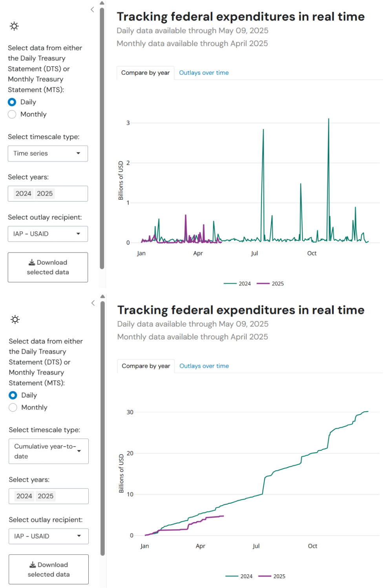Click the 2025 year tag under the Time series dropdown
The height and width of the screenshot is (588, 387).
pos(45,194)
